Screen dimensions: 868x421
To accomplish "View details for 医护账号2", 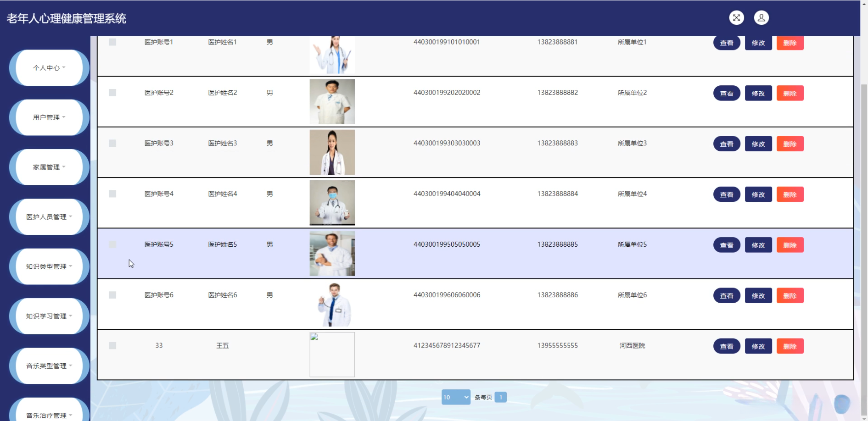I will click(x=727, y=94).
